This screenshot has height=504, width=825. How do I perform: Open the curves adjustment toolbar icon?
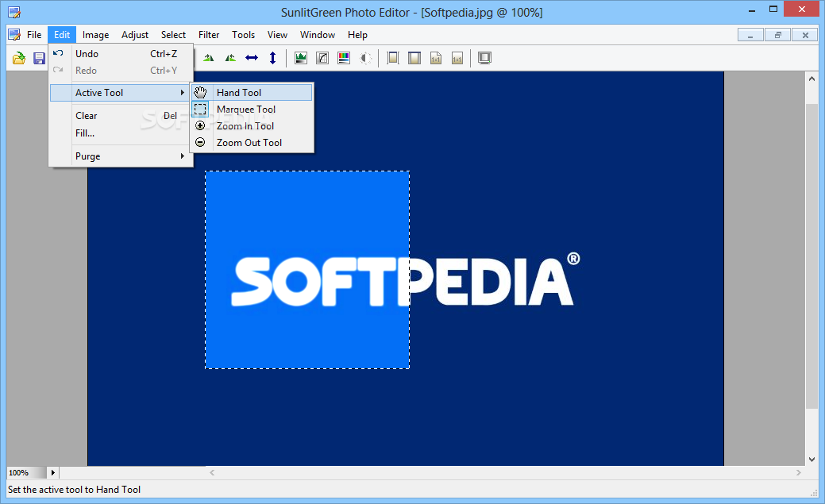[322, 58]
